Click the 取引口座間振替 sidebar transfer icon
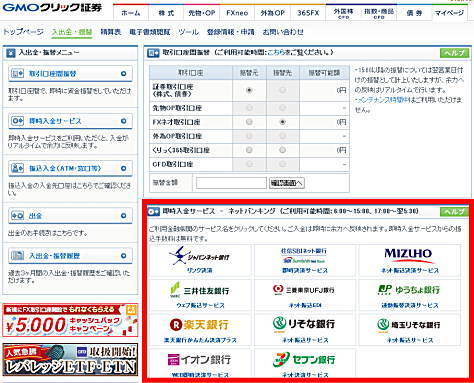This screenshot has height=383, width=474. 17,74
